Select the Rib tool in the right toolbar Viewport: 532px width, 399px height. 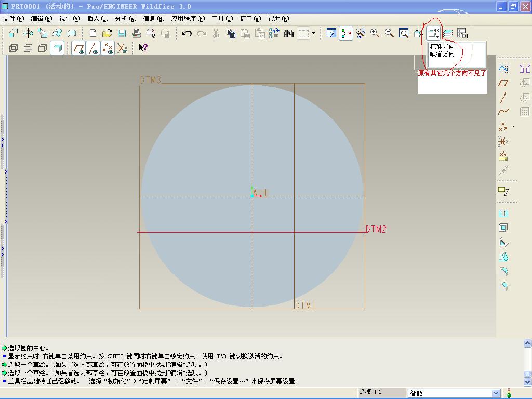click(x=503, y=242)
